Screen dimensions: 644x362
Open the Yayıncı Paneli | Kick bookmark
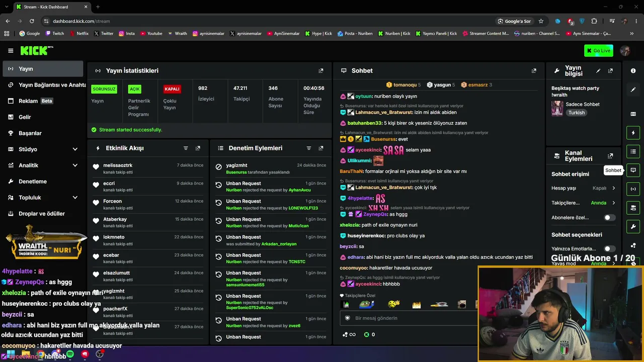pyautogui.click(x=436, y=34)
